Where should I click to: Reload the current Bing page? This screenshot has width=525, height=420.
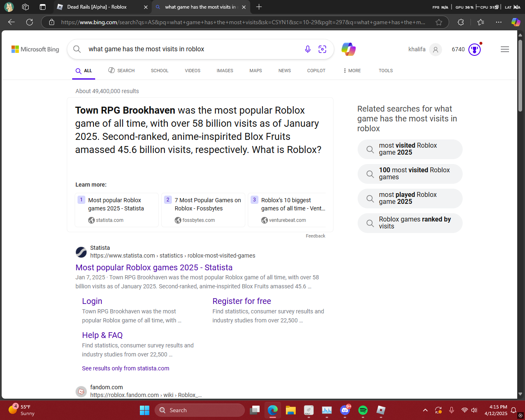[30, 22]
